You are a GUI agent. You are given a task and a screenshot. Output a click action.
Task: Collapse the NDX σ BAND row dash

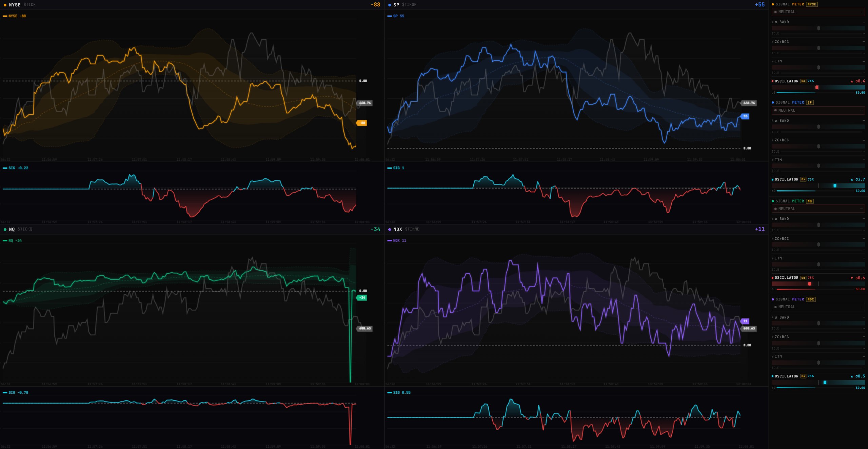click(x=864, y=317)
